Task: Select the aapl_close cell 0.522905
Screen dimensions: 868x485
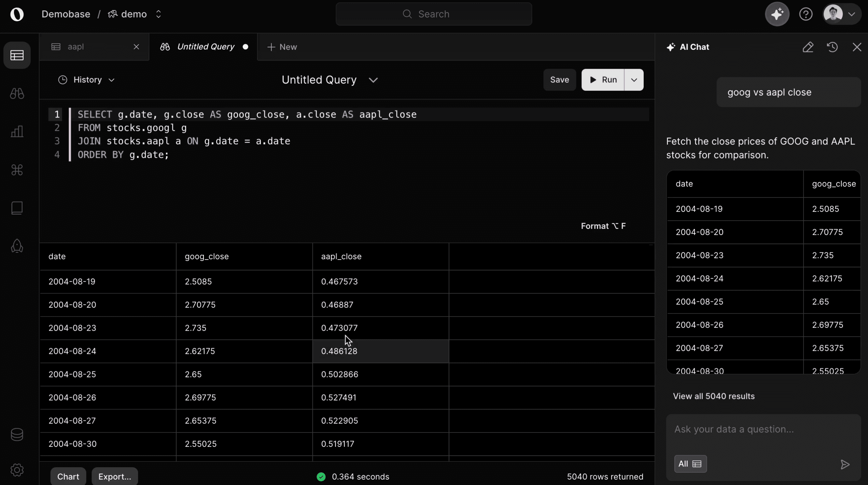Action: [380, 421]
